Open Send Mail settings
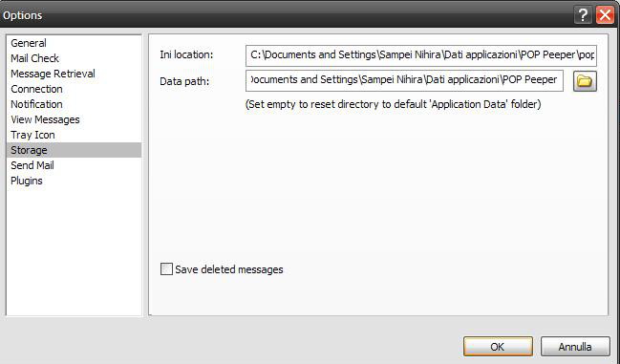 coord(74,165)
